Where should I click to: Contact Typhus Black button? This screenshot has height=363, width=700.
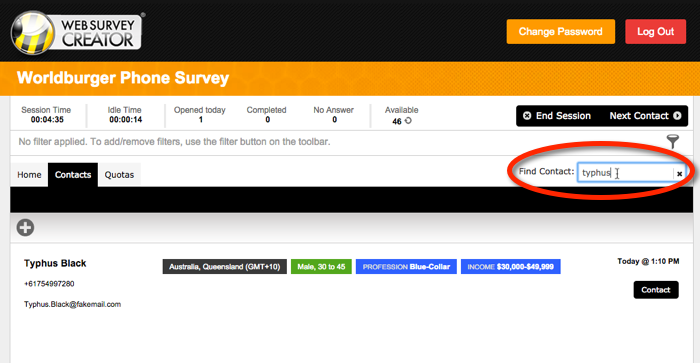(x=656, y=290)
